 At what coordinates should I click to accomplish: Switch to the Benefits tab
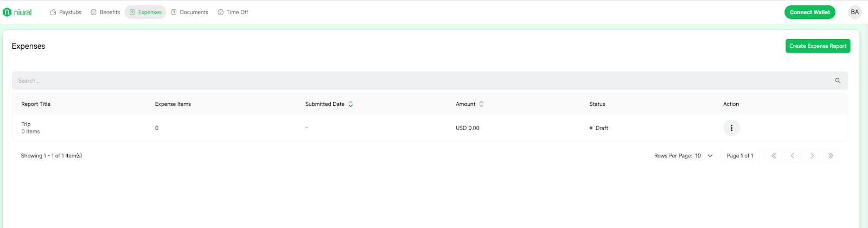click(x=105, y=12)
